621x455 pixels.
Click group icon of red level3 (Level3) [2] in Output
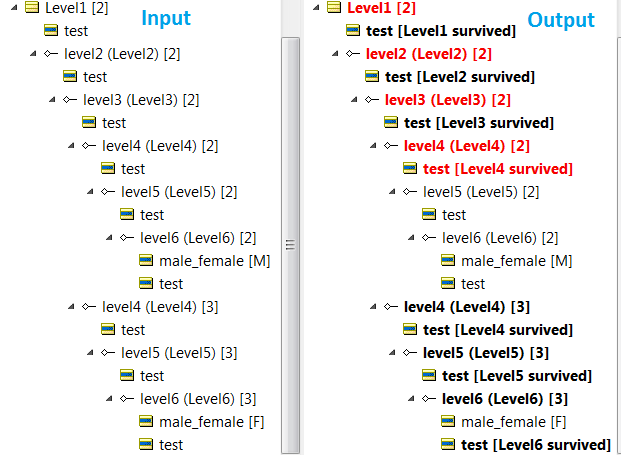tap(371, 99)
